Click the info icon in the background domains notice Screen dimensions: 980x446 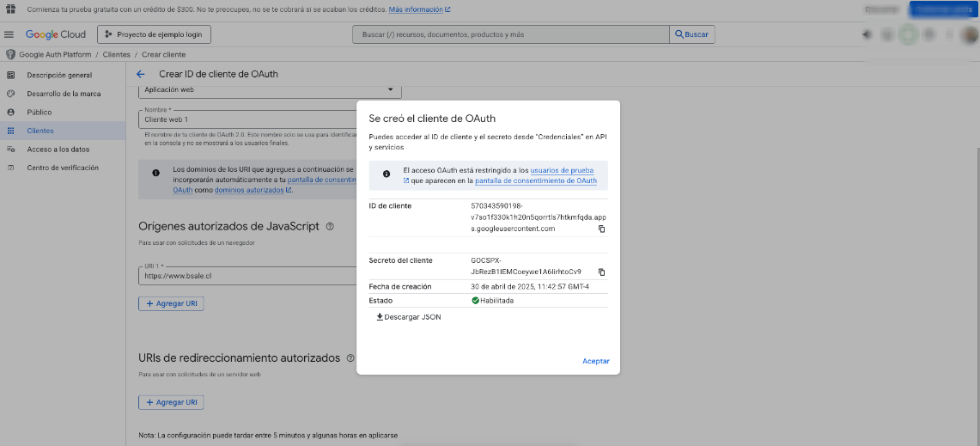[155, 173]
